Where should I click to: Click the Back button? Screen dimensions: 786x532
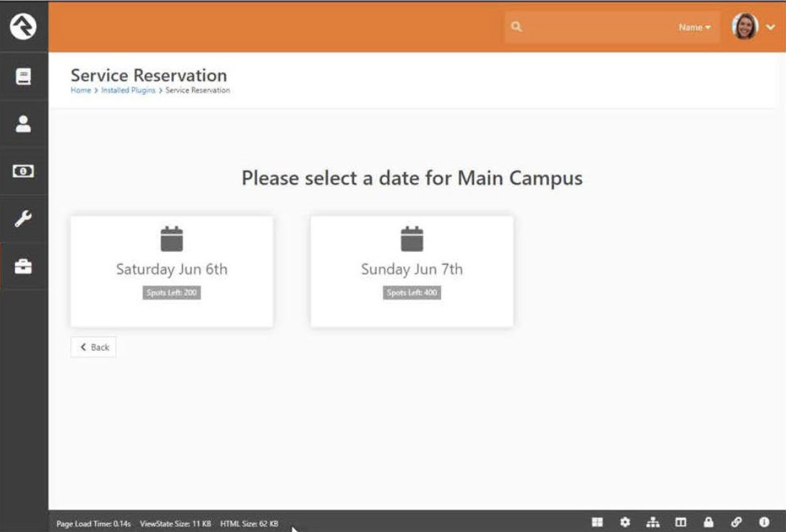[94, 347]
